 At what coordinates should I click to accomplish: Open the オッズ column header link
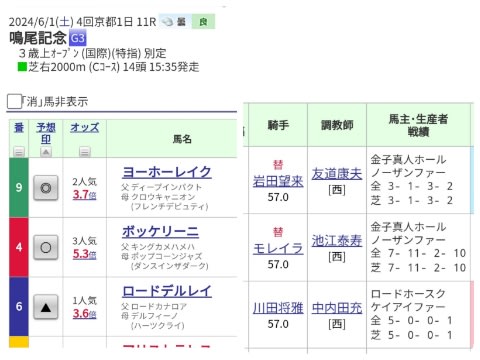85,127
